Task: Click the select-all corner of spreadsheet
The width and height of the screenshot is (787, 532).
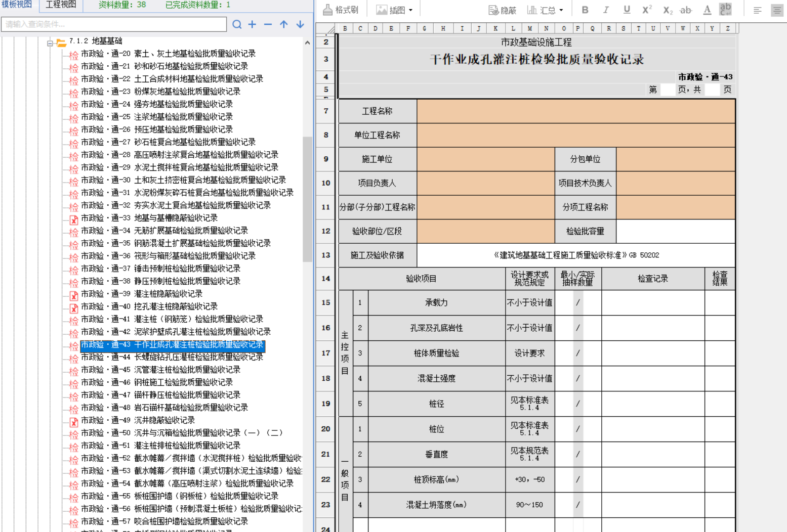Action: (x=325, y=28)
